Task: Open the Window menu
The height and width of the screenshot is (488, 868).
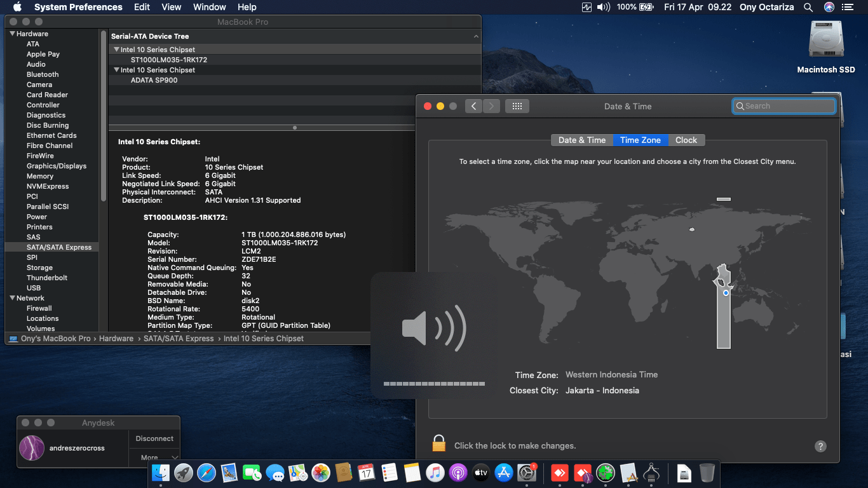Action: click(x=209, y=7)
